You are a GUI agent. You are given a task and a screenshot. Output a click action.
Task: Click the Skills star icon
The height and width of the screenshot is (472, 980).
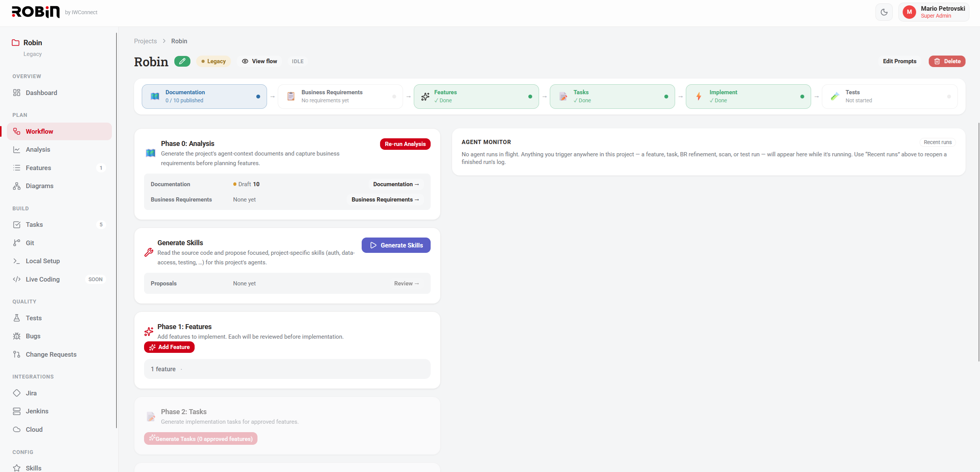(x=16, y=468)
